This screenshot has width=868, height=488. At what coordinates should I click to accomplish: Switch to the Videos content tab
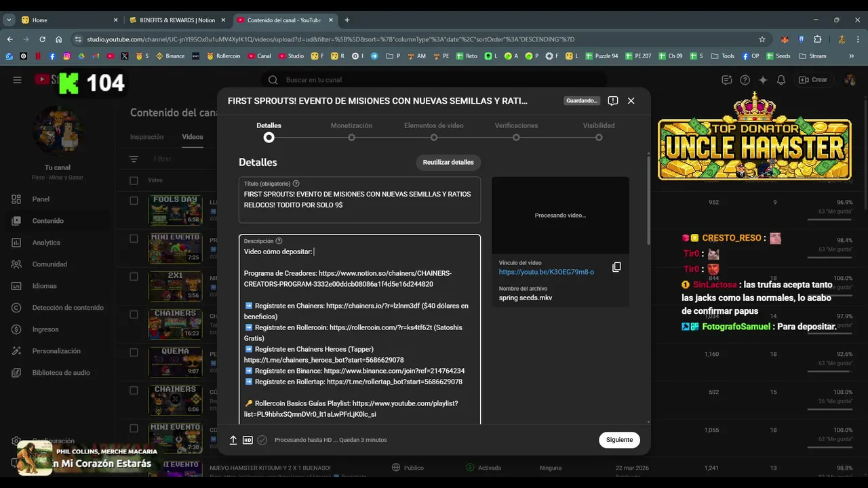193,137
